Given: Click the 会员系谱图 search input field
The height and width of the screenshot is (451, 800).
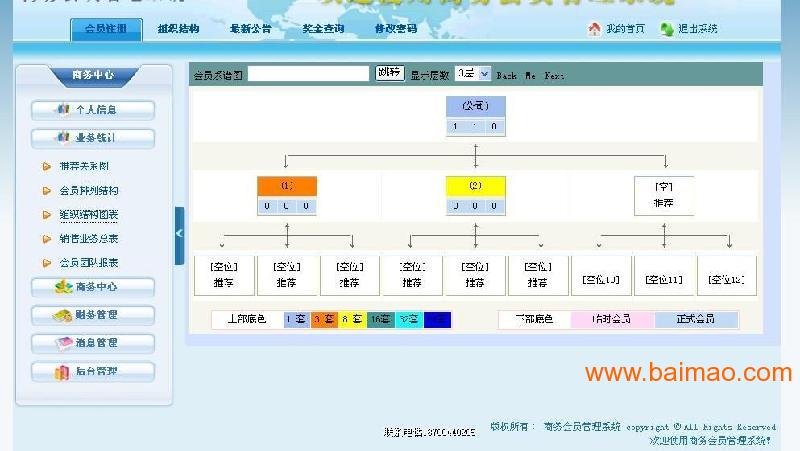Looking at the screenshot, I should coord(308,73).
